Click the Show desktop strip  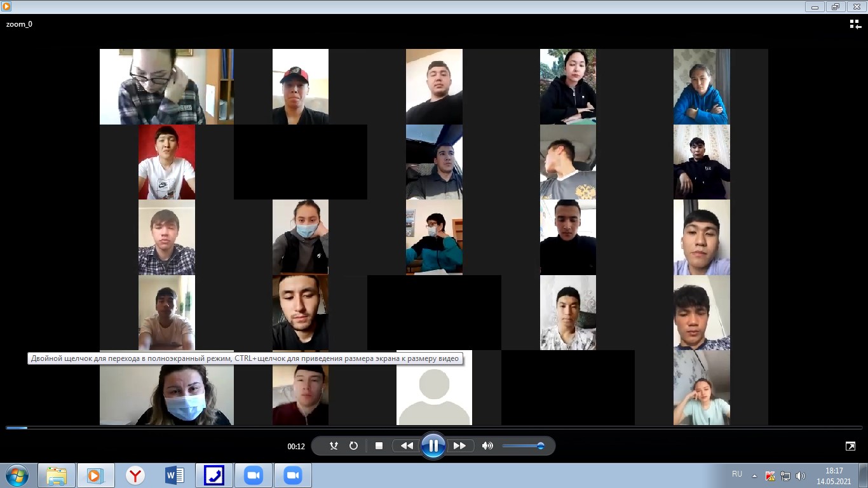864,476
